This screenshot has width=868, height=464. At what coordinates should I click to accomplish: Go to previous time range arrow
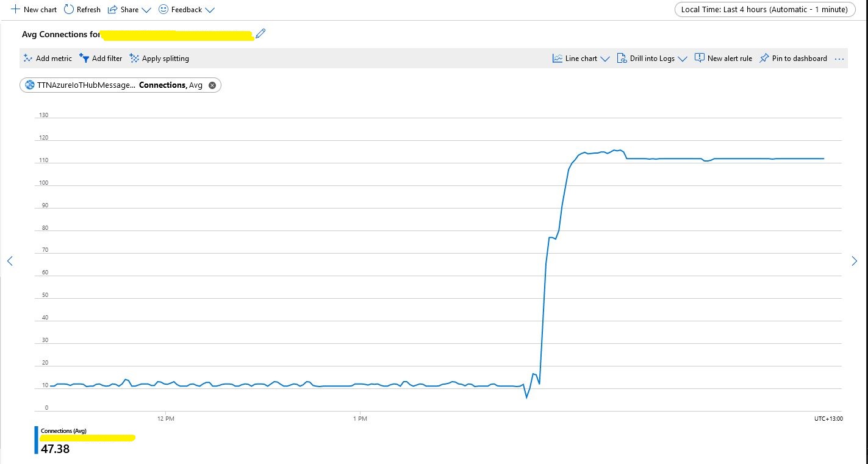[10, 261]
